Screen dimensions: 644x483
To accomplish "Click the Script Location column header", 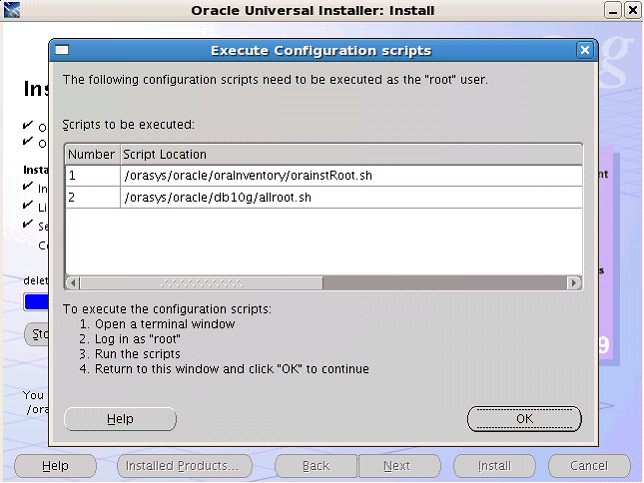I will pyautogui.click(x=352, y=154).
